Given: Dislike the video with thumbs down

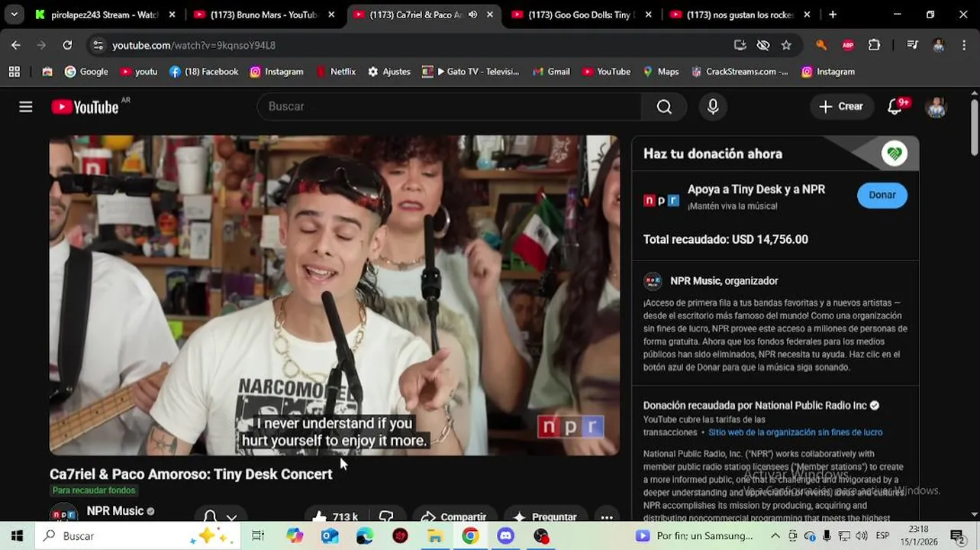Looking at the screenshot, I should [x=386, y=516].
